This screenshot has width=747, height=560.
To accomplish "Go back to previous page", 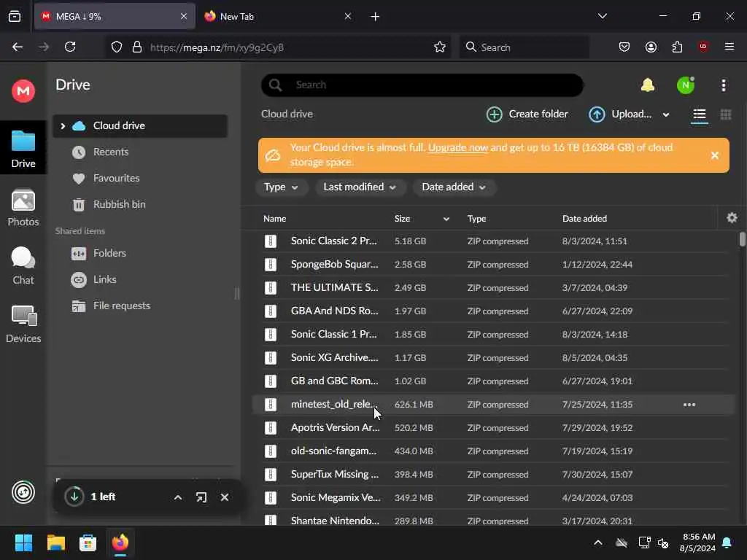I will coord(18,47).
